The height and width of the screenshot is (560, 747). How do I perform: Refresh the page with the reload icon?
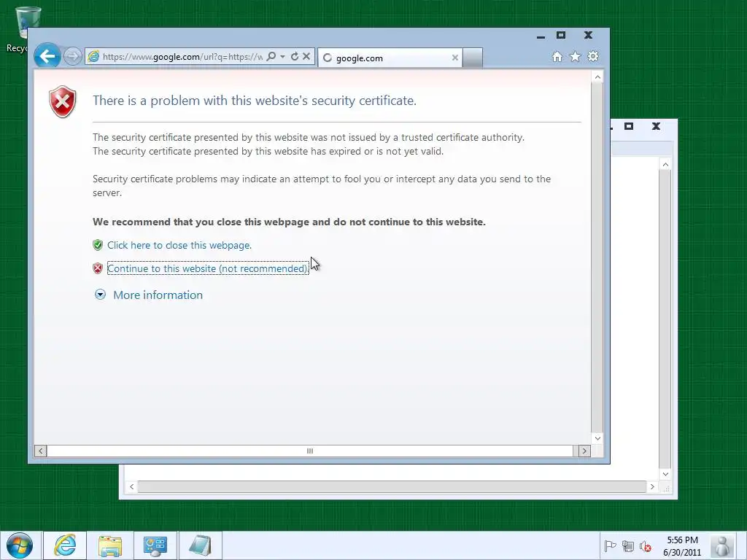point(295,57)
